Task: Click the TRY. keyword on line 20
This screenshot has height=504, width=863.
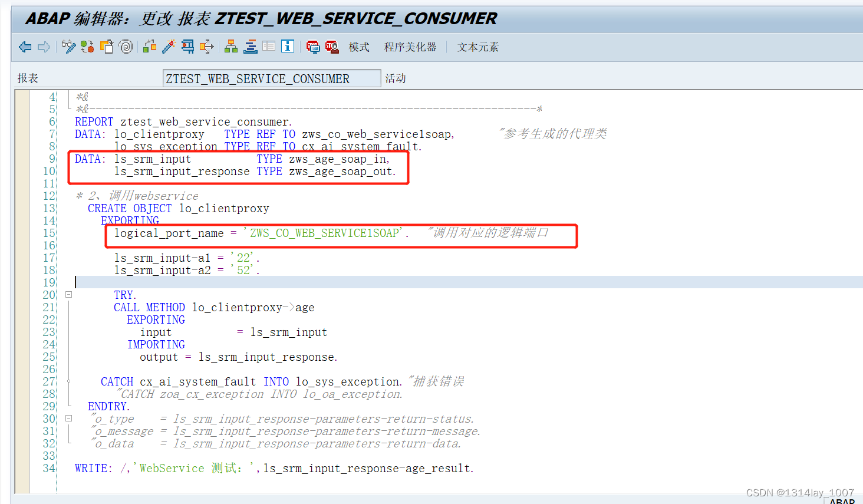Action: coord(125,295)
